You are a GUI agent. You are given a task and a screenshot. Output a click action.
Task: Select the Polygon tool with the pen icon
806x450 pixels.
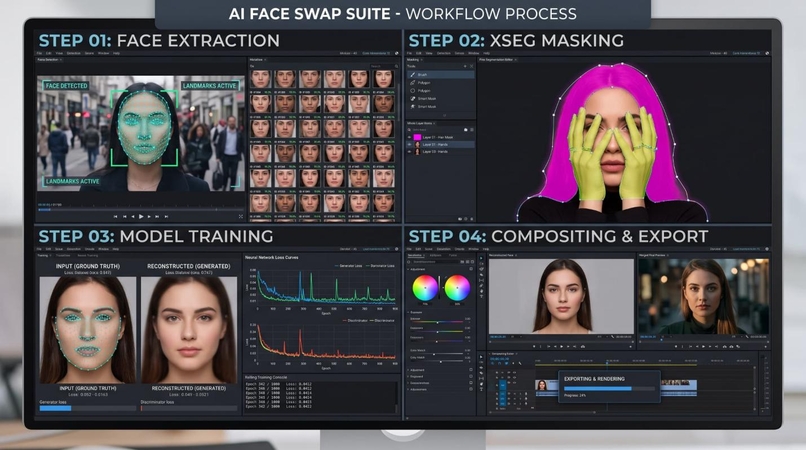tap(441, 82)
